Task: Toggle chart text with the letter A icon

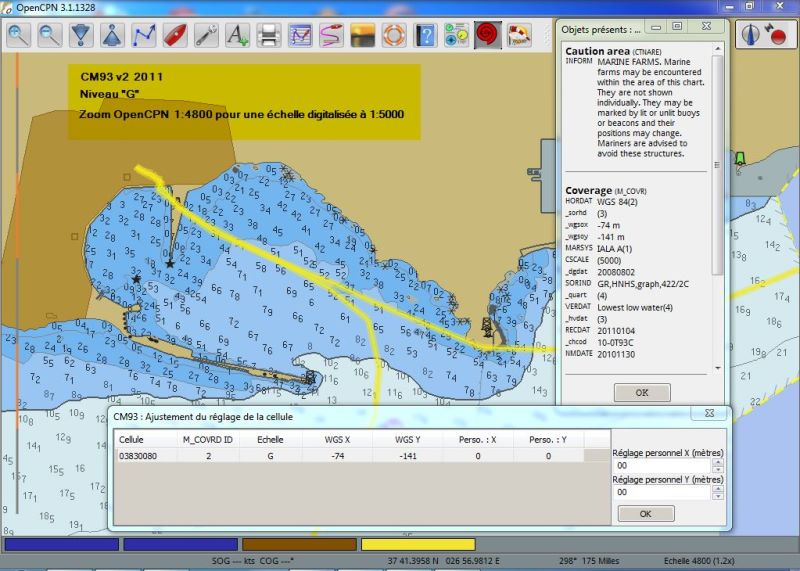Action: [x=238, y=35]
